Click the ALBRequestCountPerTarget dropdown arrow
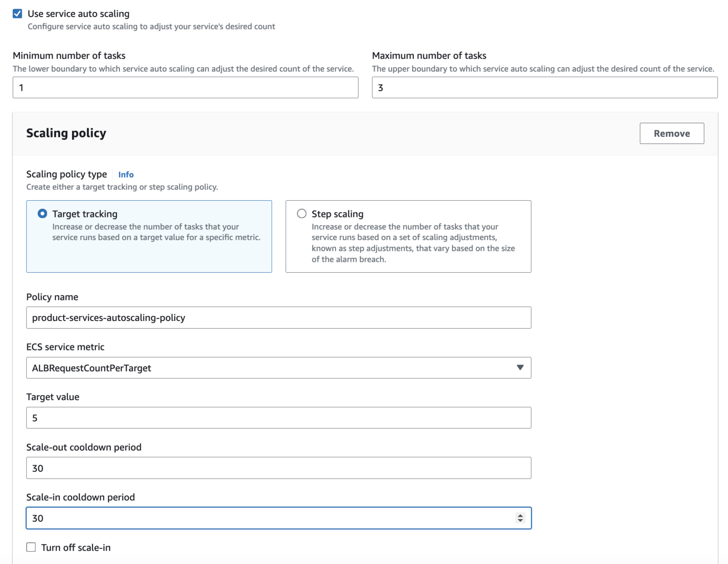Screen dimensions: 728x564 (520, 367)
